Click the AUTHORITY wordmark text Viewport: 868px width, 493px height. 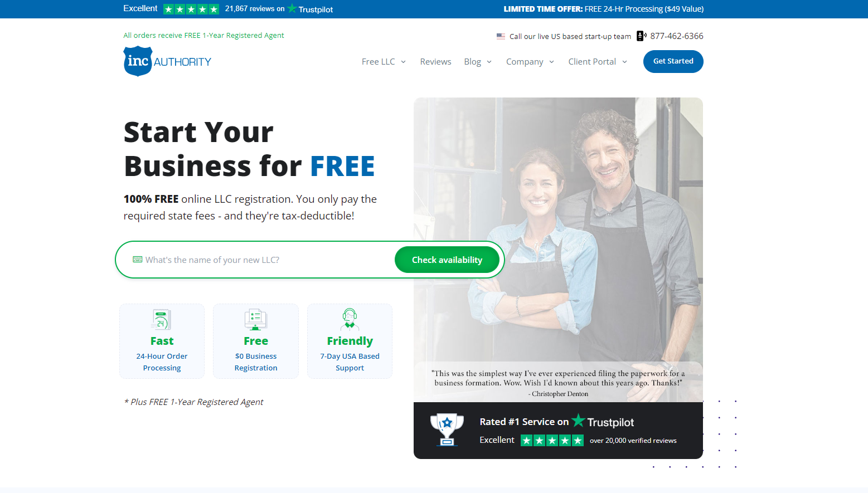[x=182, y=62]
